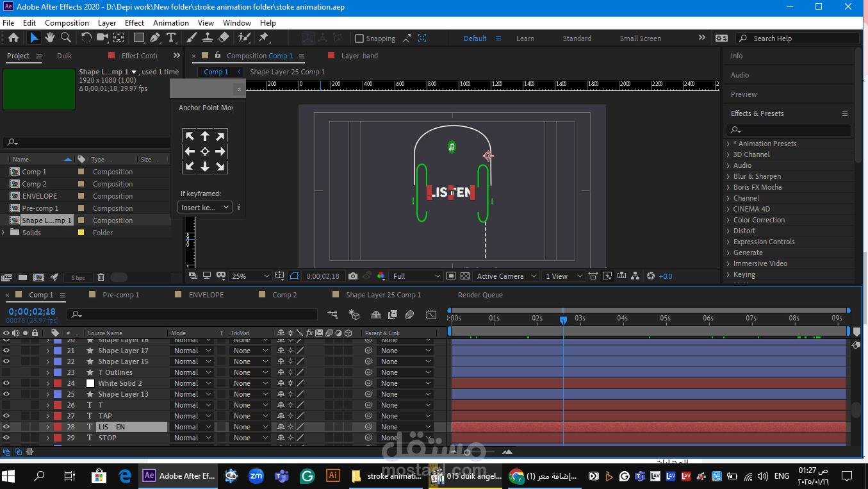Choose the Clone Stamp tool

(x=208, y=38)
